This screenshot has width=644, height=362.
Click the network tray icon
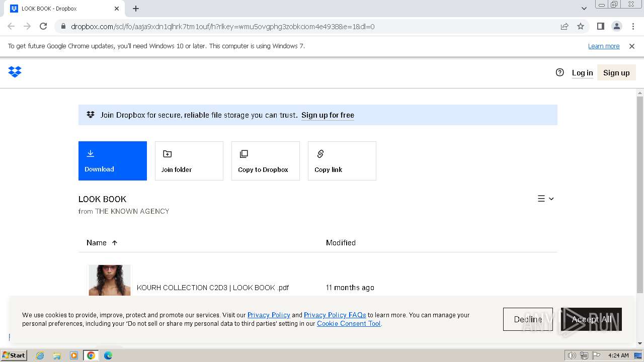click(x=584, y=355)
